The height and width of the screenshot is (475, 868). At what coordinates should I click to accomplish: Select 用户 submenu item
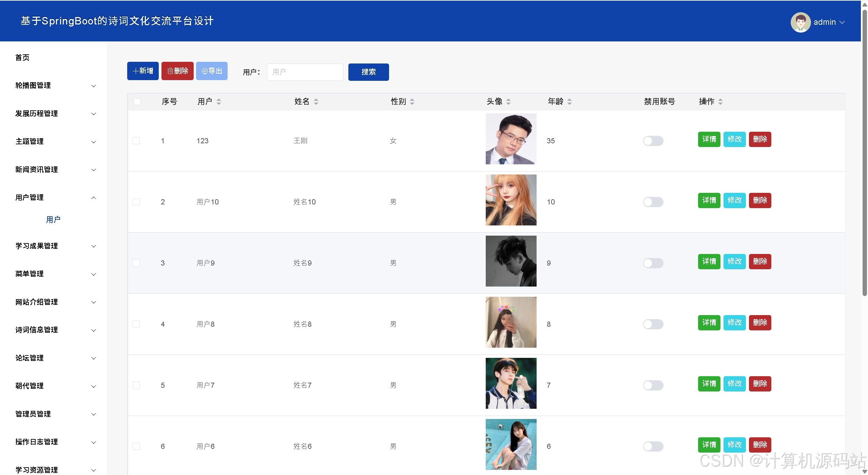[53, 220]
